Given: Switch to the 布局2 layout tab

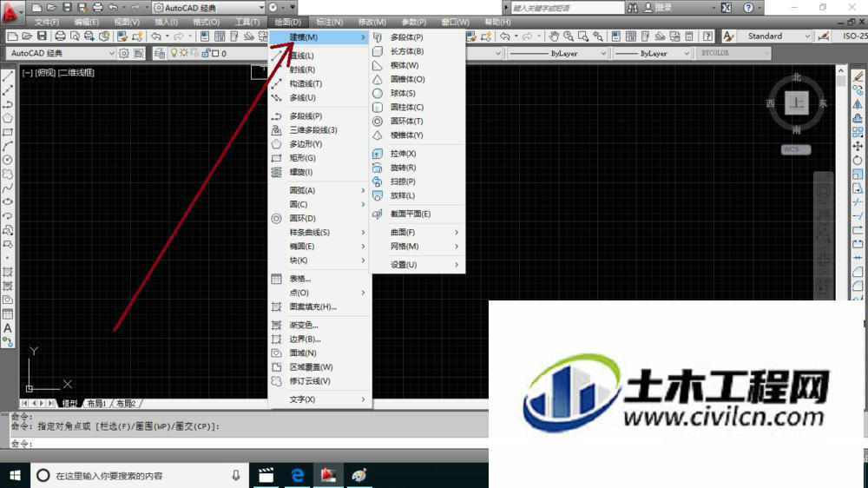Looking at the screenshot, I should tap(126, 403).
